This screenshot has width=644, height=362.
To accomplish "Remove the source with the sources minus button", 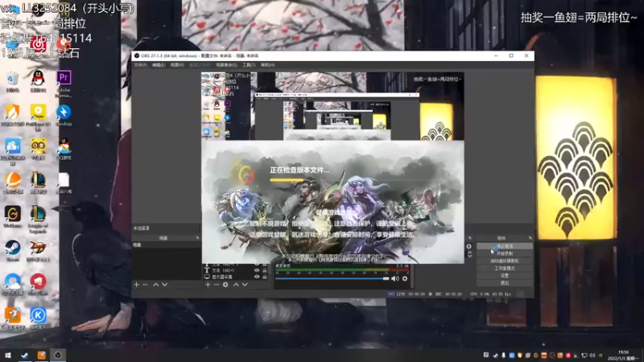I will tap(217, 285).
